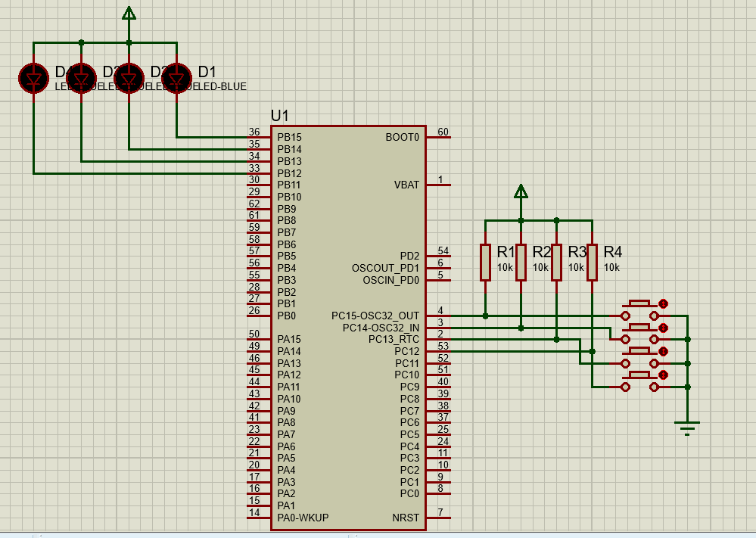The image size is (756, 538).
Task: Click the PC15-OSC32_OUT pin name
Action: click(375, 316)
